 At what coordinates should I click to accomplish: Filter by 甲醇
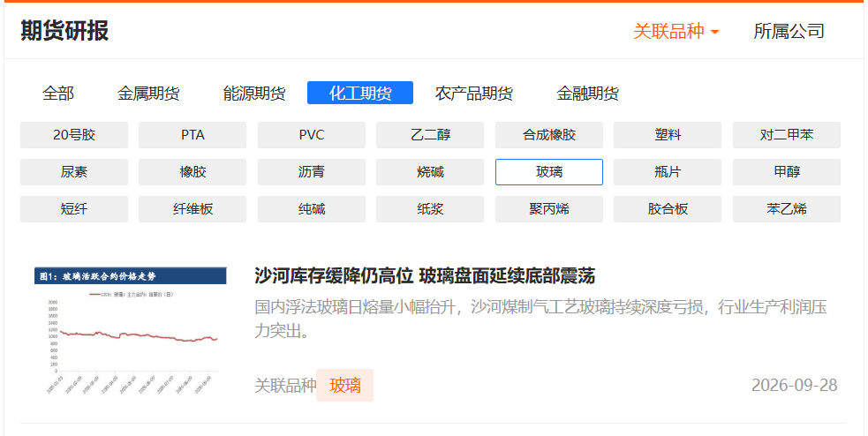(787, 172)
